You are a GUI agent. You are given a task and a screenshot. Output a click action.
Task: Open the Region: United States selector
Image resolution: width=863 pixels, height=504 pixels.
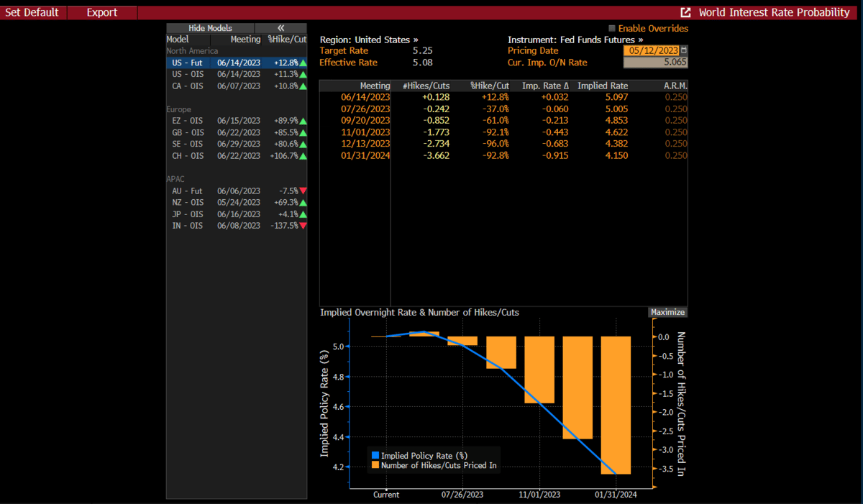pyautogui.click(x=369, y=40)
